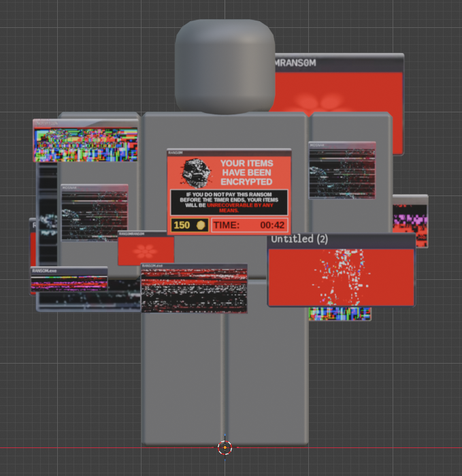The height and width of the screenshot is (476, 462).
Task: Select the small RANSOM.exe pink-striped panel
Action: click(69, 280)
